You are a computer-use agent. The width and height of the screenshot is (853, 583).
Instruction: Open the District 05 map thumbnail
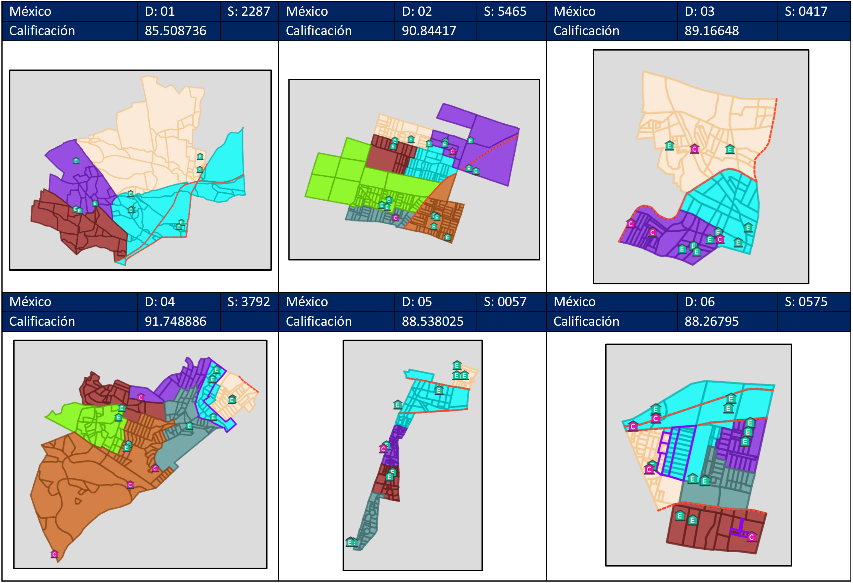point(412,456)
